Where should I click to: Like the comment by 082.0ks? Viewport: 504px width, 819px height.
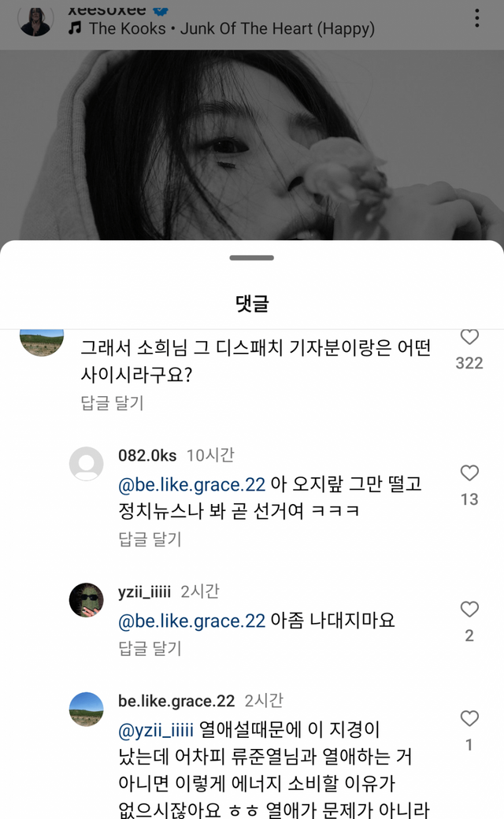[x=469, y=473]
